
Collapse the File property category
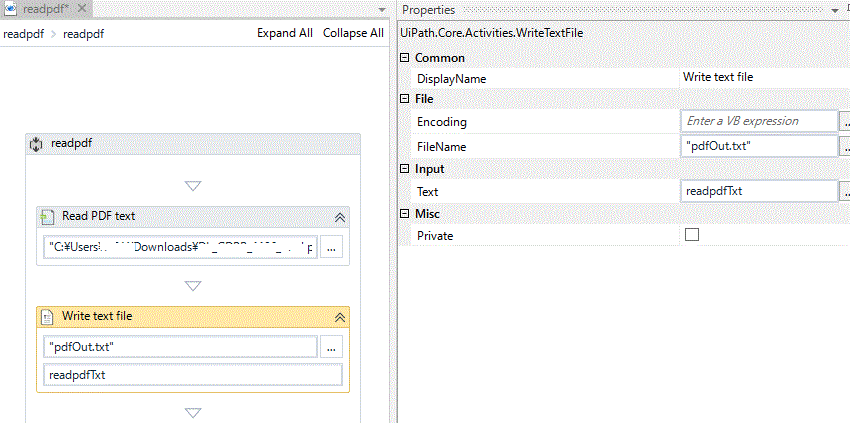click(x=404, y=99)
